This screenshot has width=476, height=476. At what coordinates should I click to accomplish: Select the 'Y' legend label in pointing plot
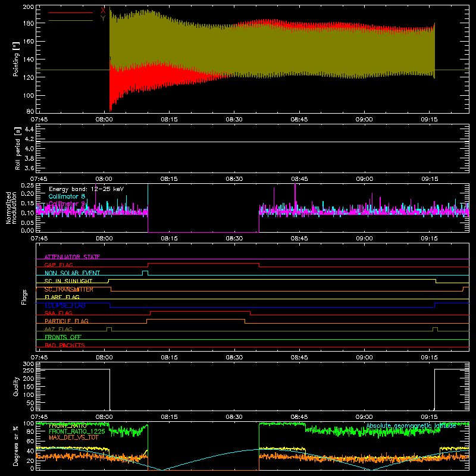103,18
